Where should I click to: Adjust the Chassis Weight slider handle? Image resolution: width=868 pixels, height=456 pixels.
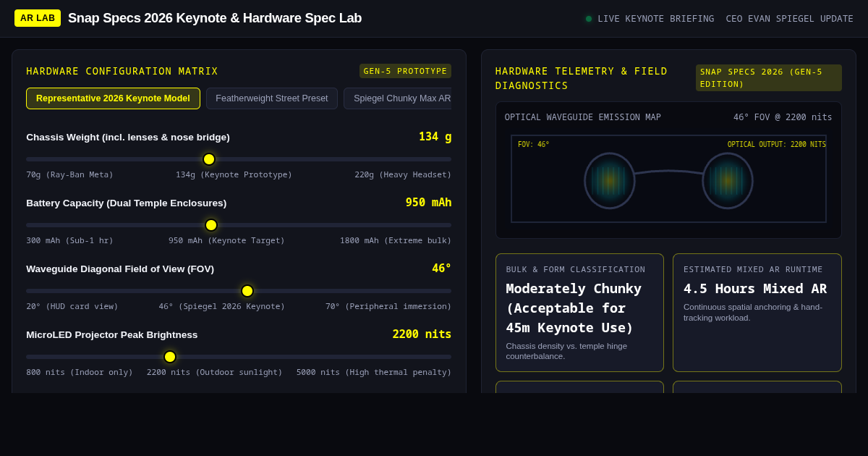tap(209, 159)
